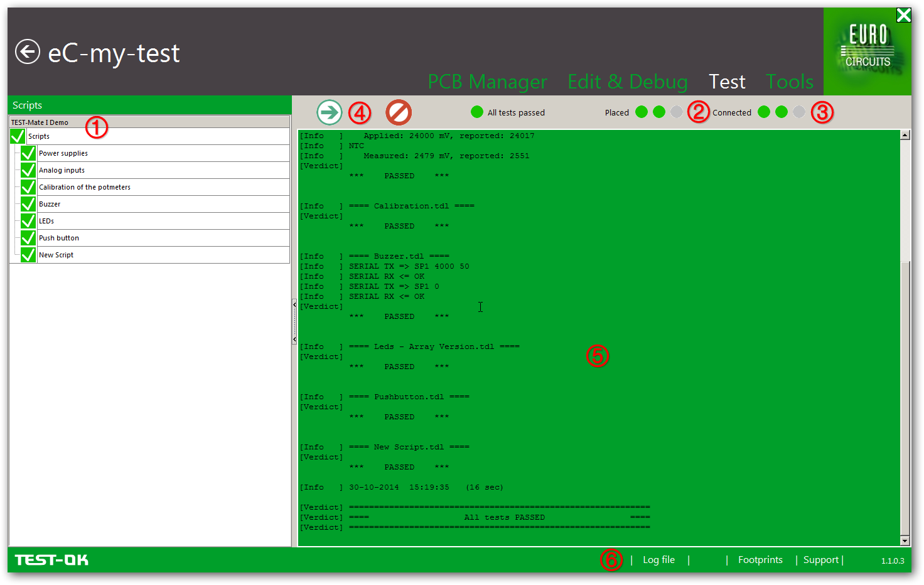The height and width of the screenshot is (585, 924).
Task: Click the log scrollbar up arrow
Action: tap(905, 135)
